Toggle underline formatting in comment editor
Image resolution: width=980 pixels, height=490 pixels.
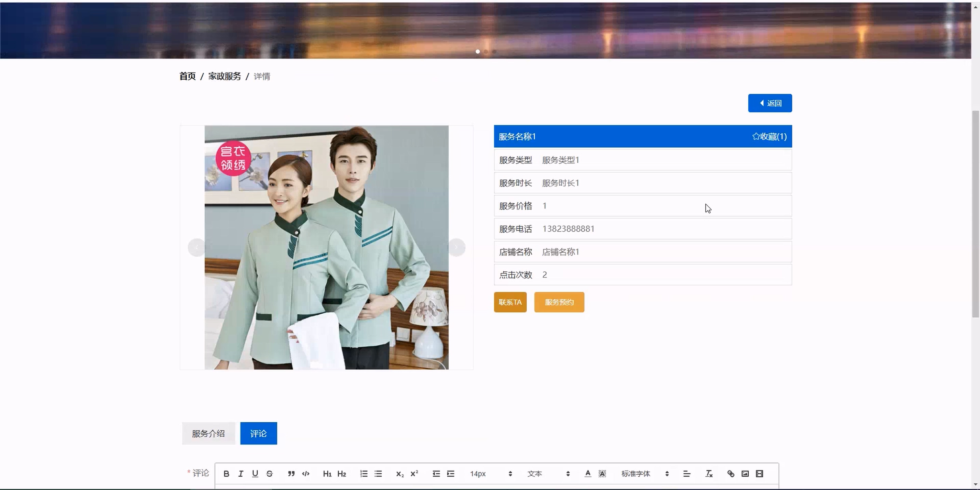click(255, 474)
